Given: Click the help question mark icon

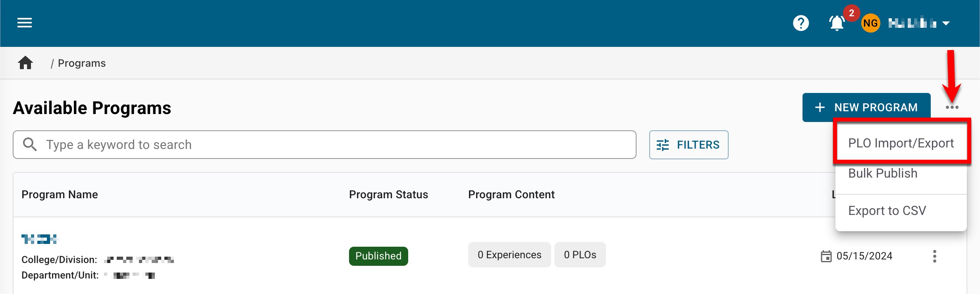Looking at the screenshot, I should point(801,23).
